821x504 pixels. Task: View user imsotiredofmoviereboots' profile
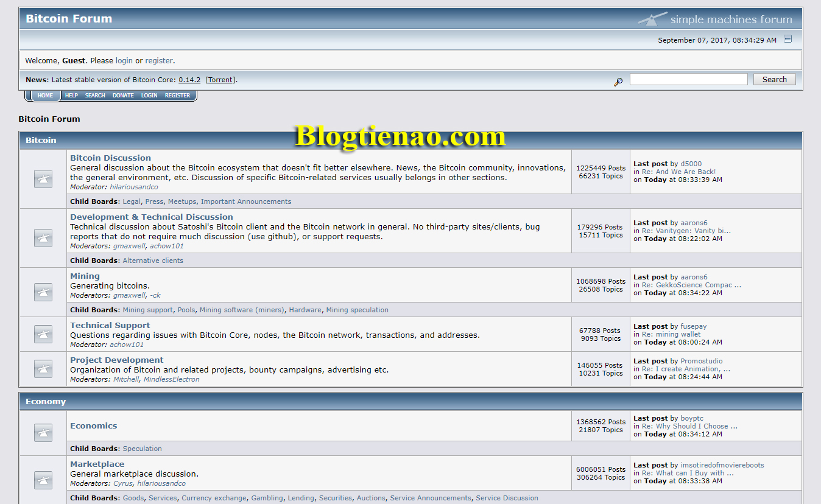(722, 465)
